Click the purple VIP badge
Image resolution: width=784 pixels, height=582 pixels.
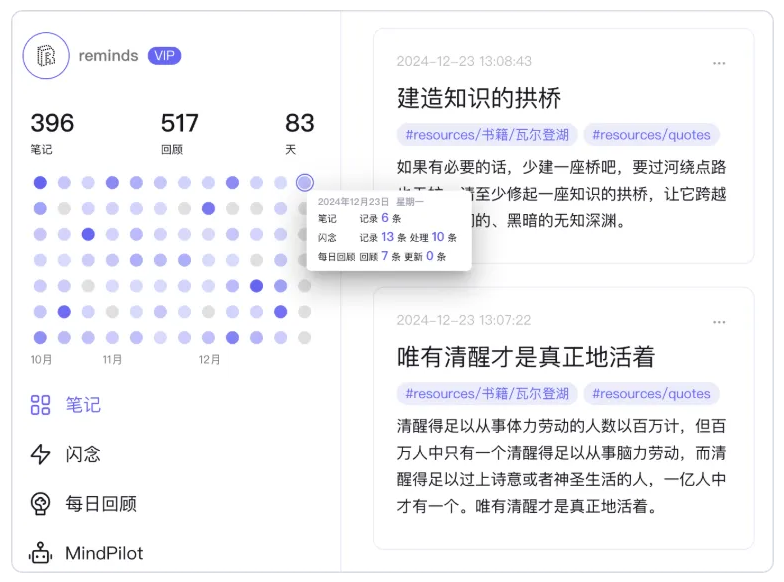164,56
